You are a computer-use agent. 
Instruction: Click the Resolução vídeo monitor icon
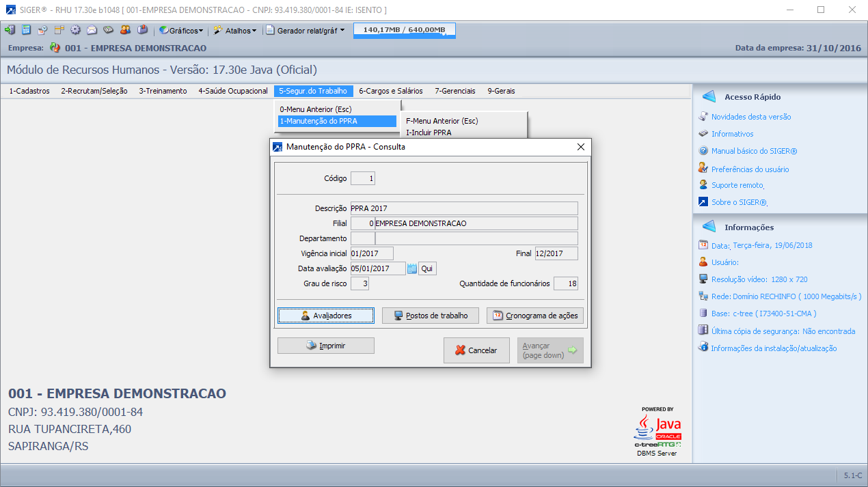(x=703, y=279)
